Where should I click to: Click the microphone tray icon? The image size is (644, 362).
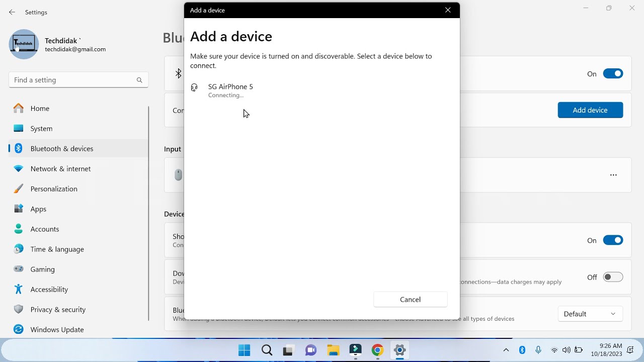pyautogui.click(x=538, y=350)
